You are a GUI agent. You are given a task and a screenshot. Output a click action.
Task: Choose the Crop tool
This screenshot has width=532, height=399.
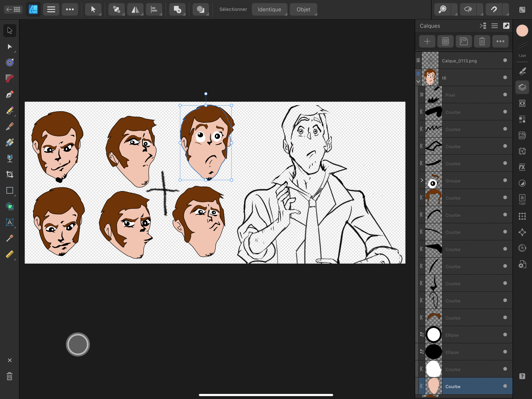(x=10, y=174)
